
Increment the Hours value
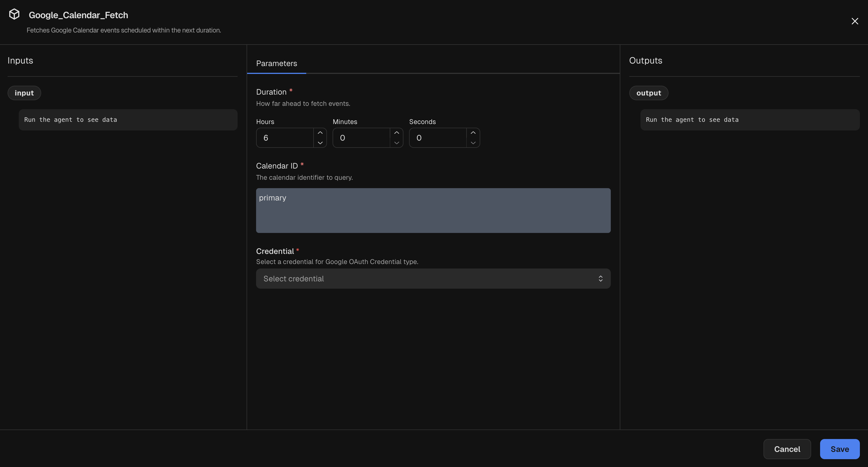320,133
